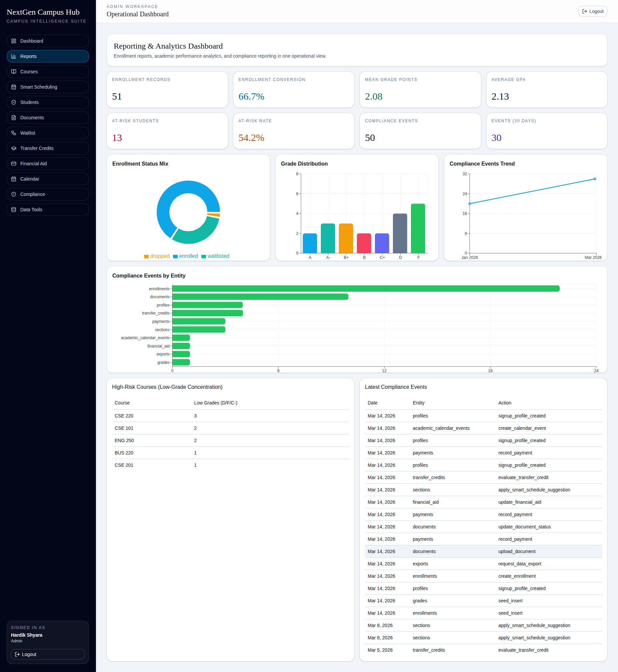Image resolution: width=618 pixels, height=672 pixels.
Task: Hide the enrolled slice via legend
Action: (186, 256)
